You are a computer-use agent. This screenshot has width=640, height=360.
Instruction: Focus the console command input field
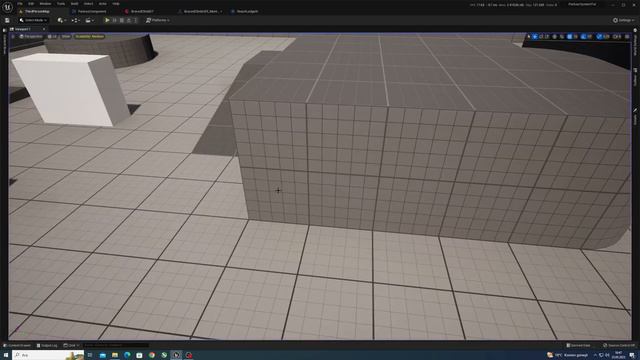pos(116,345)
